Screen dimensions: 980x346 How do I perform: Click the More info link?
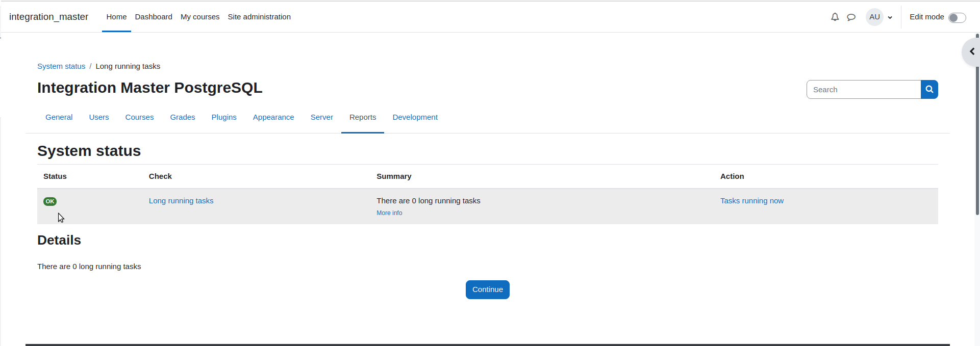coord(389,213)
